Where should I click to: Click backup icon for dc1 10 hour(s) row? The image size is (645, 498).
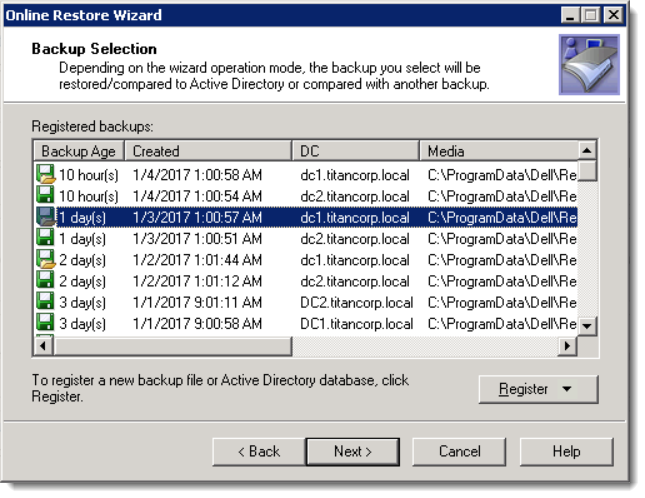[45, 175]
